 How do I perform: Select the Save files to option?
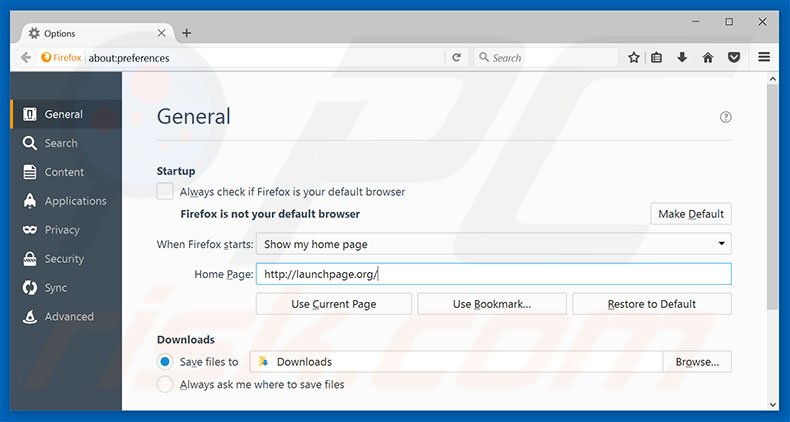(165, 361)
